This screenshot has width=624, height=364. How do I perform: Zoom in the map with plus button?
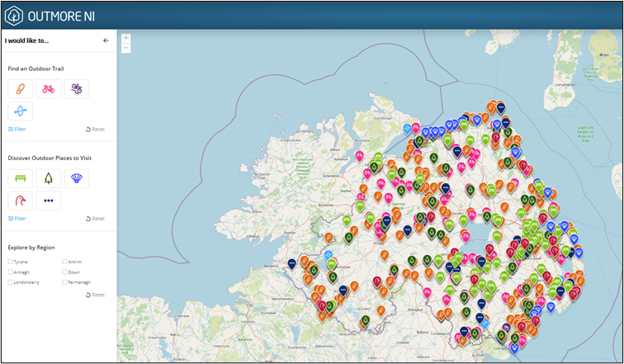[126, 38]
